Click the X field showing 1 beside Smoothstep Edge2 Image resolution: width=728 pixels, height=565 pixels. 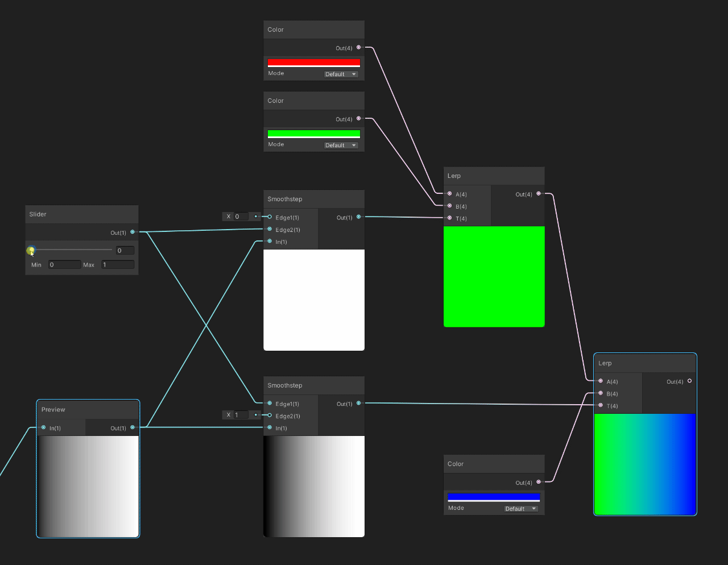tap(241, 415)
